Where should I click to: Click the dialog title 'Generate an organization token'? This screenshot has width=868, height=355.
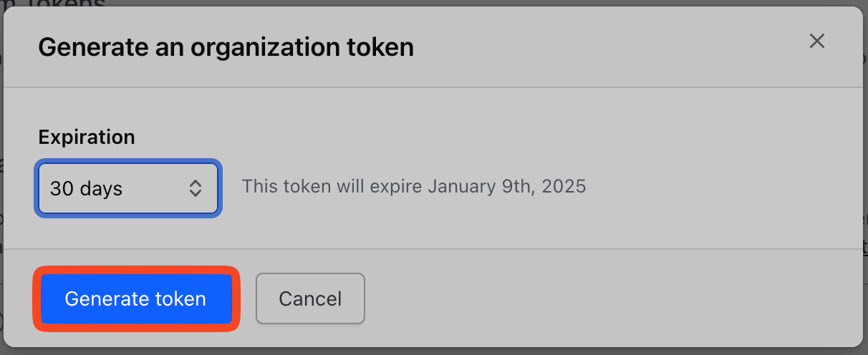point(226,48)
